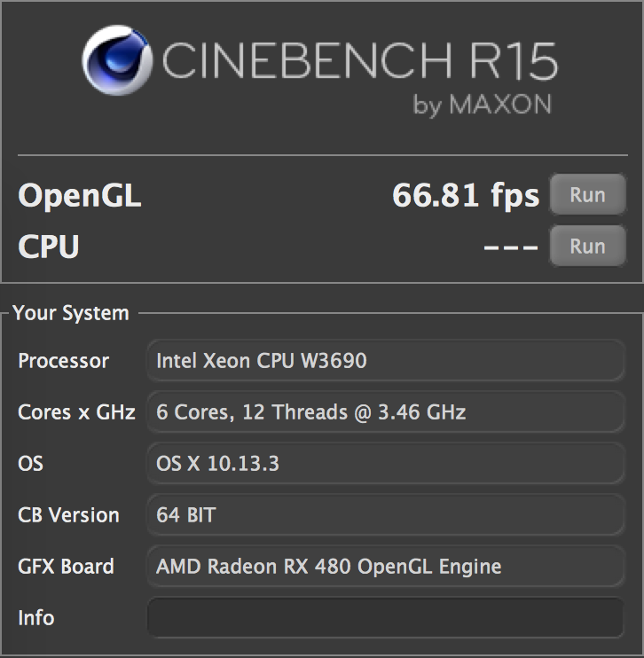Viewport: 644px width, 658px height.
Task: Run the CPU benchmark
Action: 588,246
